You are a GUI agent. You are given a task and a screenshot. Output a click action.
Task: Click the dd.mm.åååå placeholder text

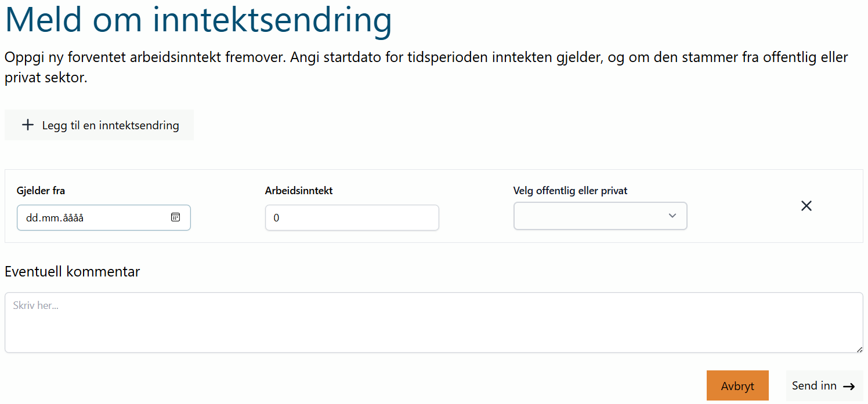click(x=55, y=218)
